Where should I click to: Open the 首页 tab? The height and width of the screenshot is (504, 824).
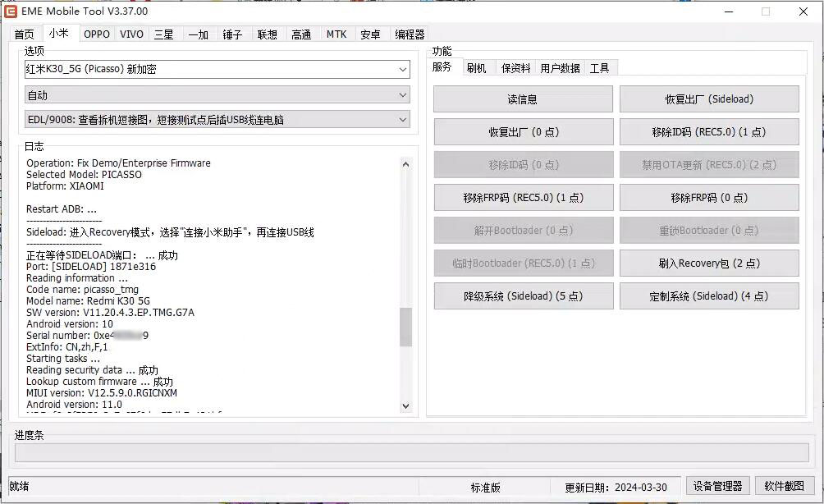click(24, 34)
